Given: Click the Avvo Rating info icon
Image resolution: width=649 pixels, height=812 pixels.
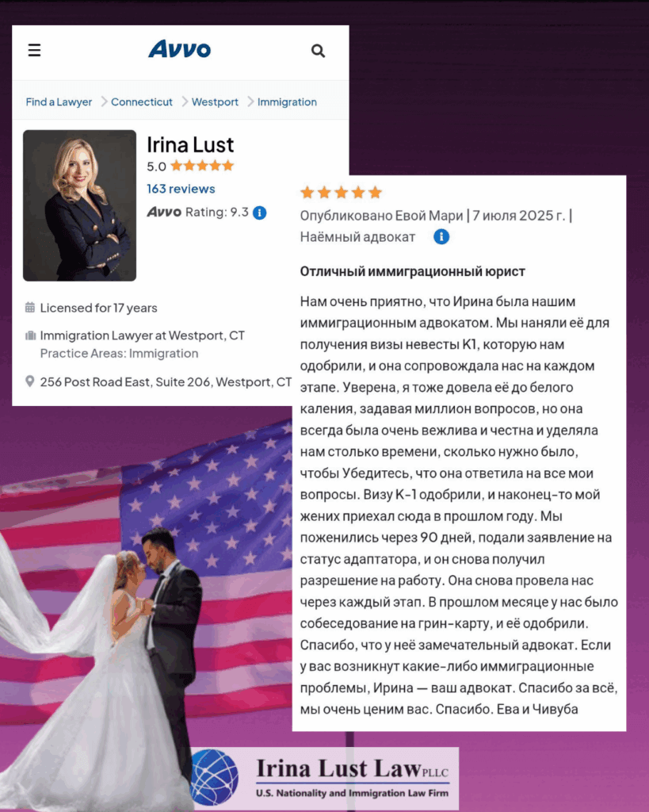Looking at the screenshot, I should pos(259,213).
